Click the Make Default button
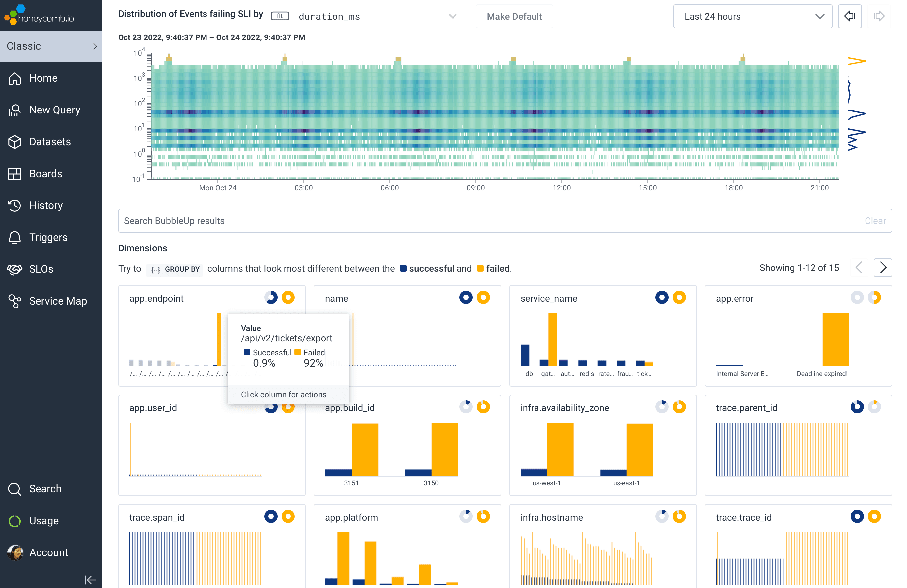The height and width of the screenshot is (588, 907). pos(514,16)
